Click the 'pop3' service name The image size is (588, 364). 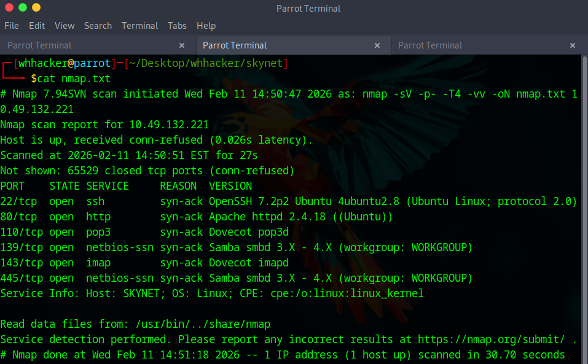tap(98, 232)
